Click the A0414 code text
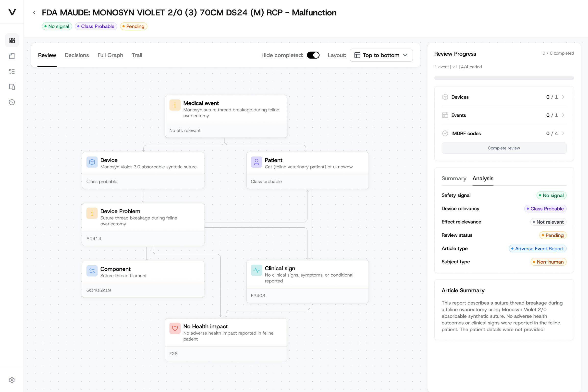 (94, 238)
